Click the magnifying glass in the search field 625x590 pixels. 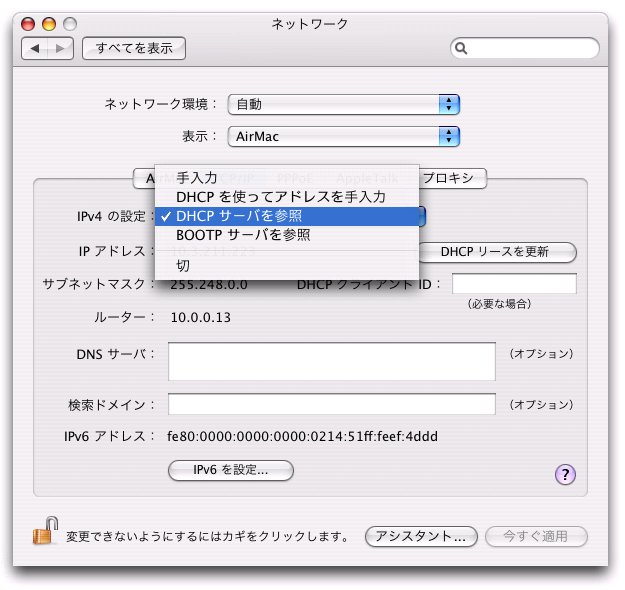pyautogui.click(x=463, y=48)
